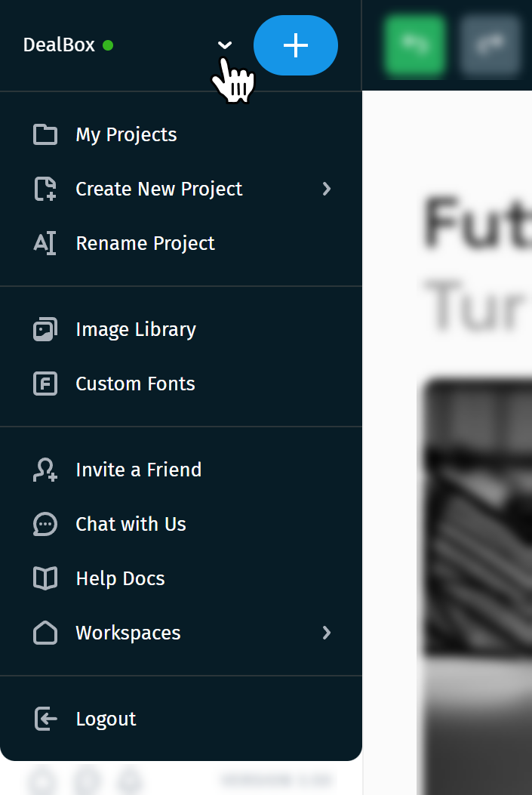Click the Create New Project file icon
Viewport: 532px width, 795px height.
point(45,189)
